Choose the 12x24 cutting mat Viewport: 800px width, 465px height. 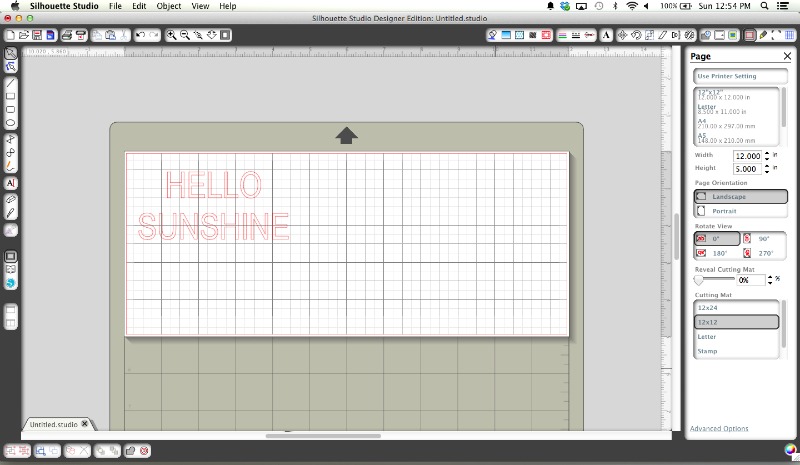click(736, 308)
